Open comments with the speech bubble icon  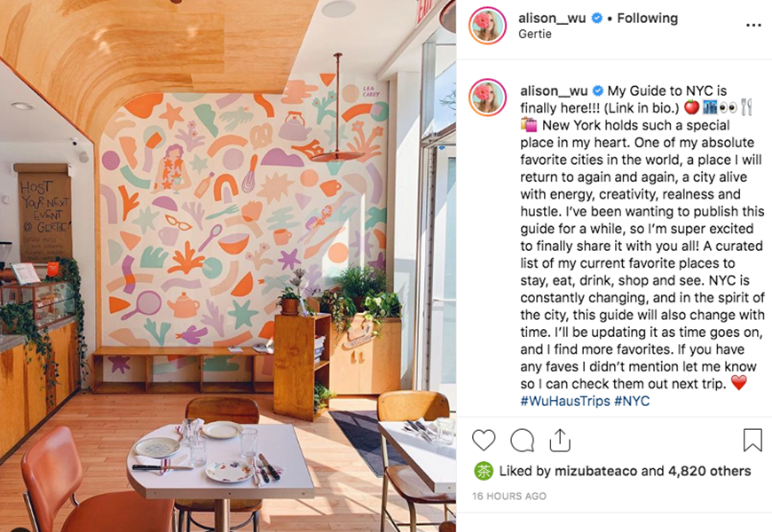click(x=523, y=440)
